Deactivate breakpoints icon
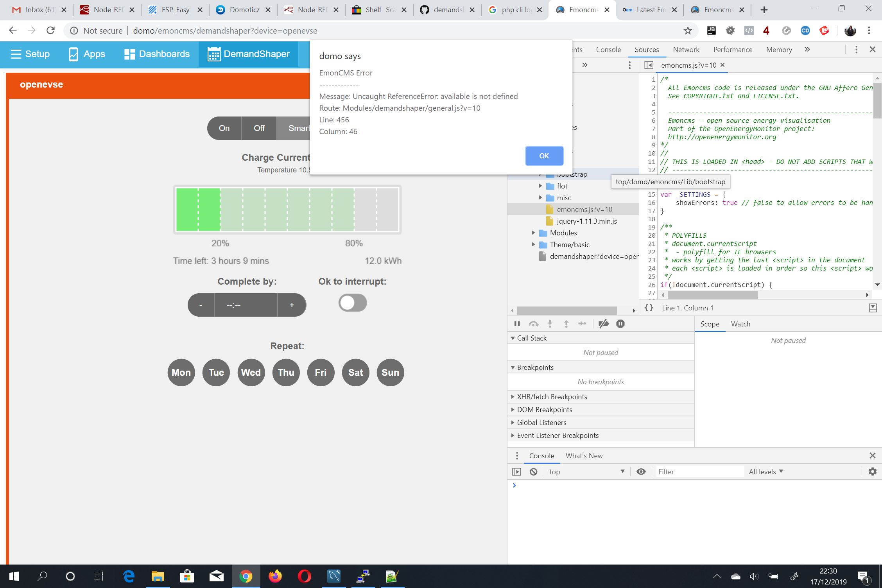 604,324
